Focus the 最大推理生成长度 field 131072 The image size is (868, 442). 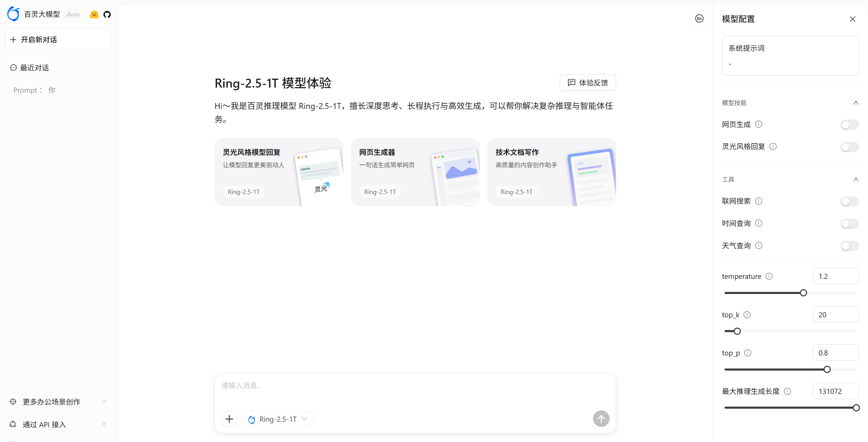pyautogui.click(x=835, y=391)
